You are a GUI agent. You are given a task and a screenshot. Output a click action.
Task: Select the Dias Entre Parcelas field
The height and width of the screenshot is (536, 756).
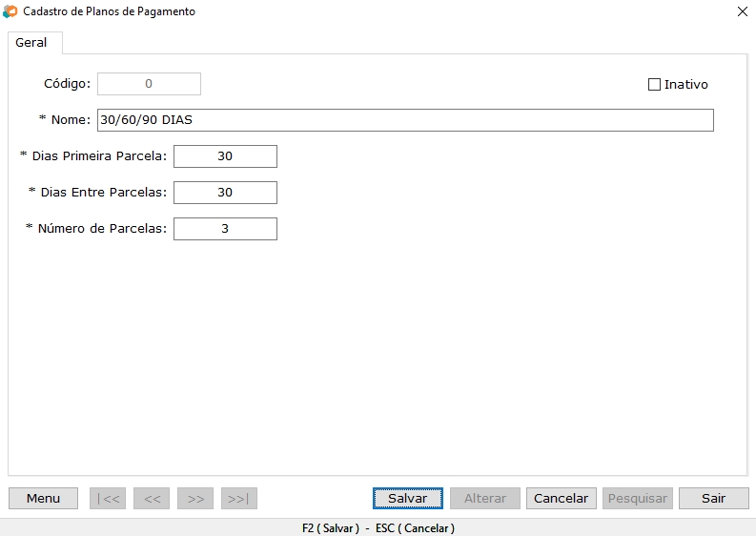pyautogui.click(x=225, y=193)
